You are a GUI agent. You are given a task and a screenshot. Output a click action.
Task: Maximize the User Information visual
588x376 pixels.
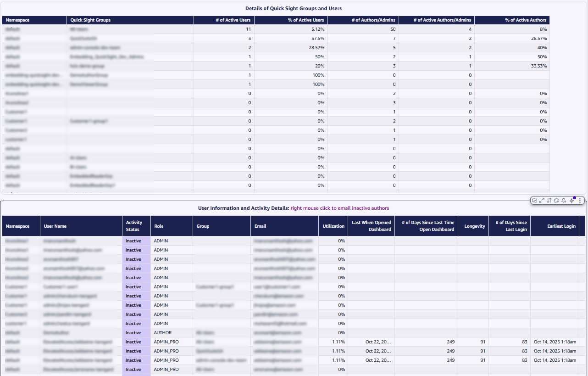click(542, 201)
